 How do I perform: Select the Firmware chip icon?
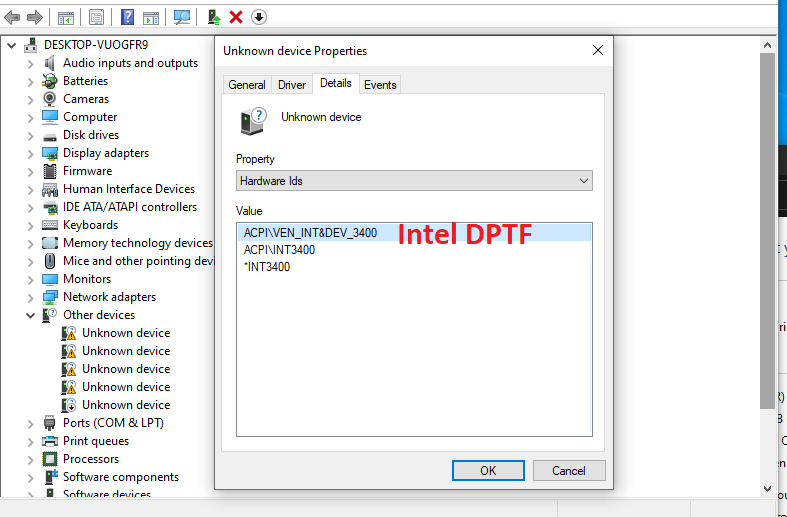[x=50, y=171]
